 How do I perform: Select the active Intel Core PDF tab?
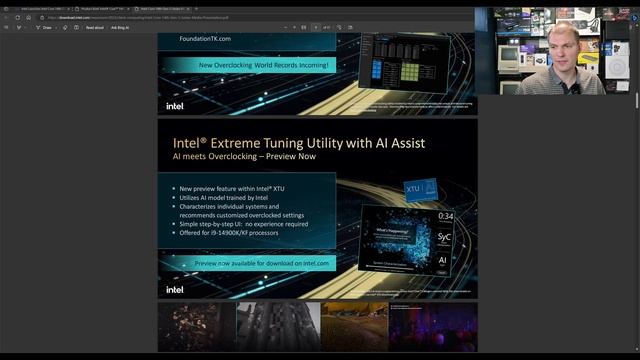coord(162,9)
